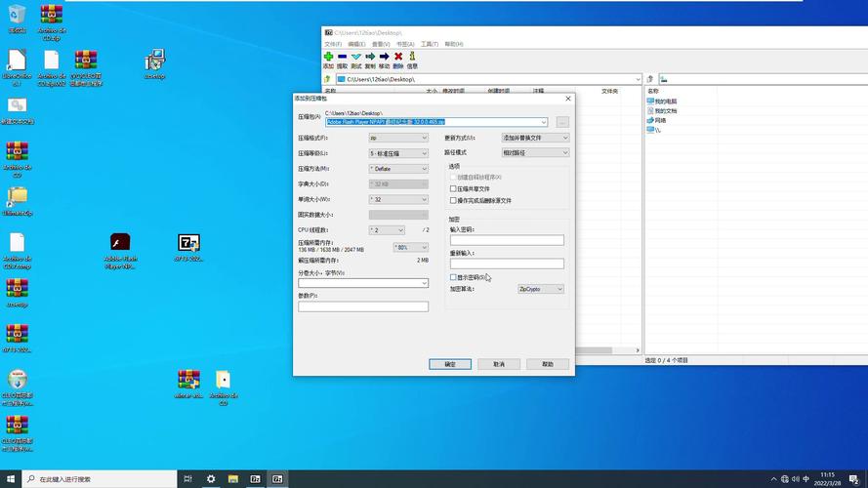Open the 文件(F) menu

click(332, 44)
